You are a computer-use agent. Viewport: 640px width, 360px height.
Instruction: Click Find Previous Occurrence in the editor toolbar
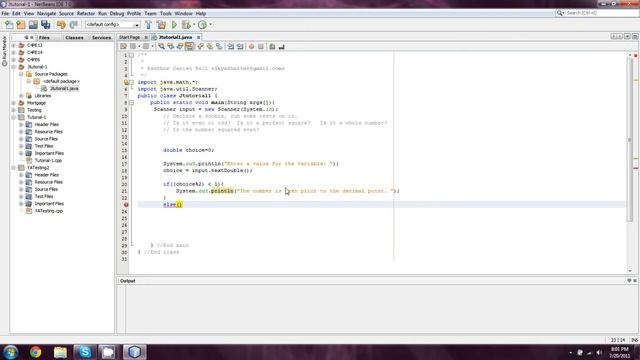coord(171,47)
